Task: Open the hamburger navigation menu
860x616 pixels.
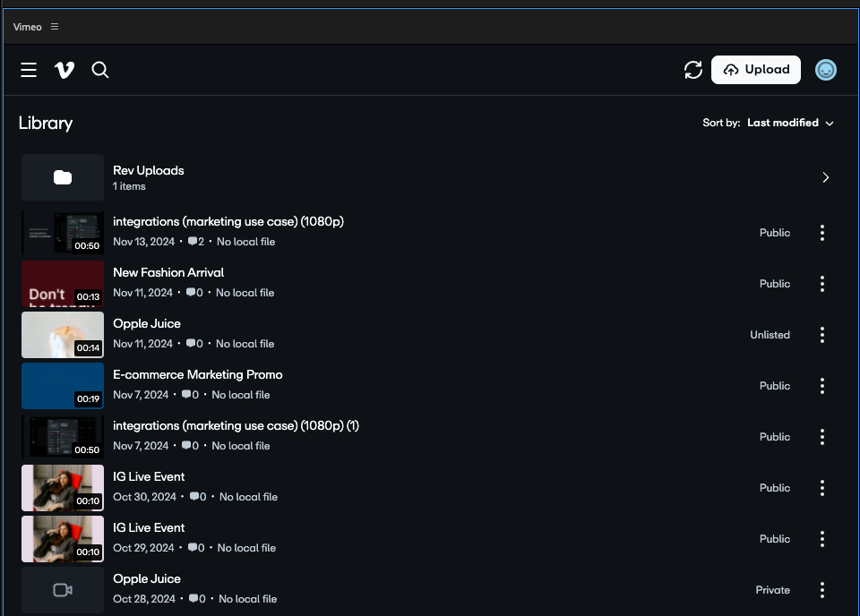Action: (29, 70)
